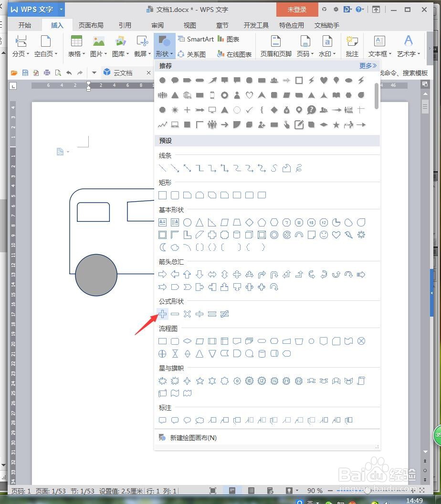Choose the rectangular callout shape
Screen dimensions: 441x504
(x=162, y=420)
